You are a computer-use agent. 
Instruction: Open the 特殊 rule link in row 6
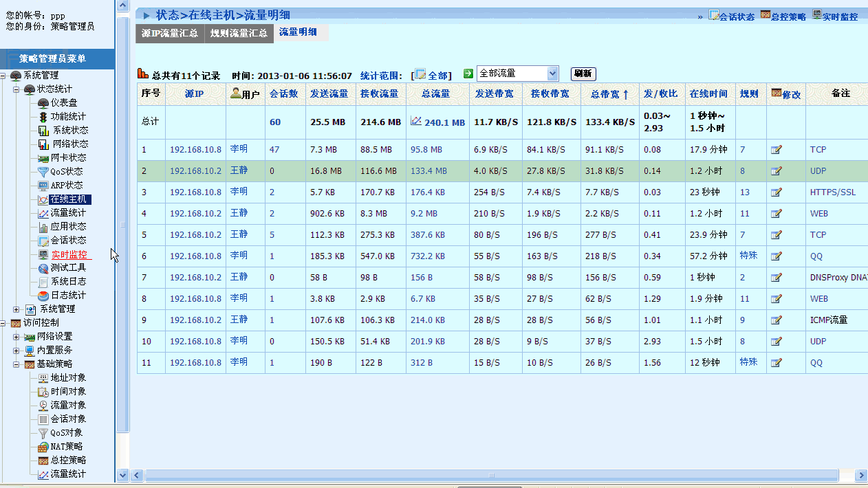point(748,256)
